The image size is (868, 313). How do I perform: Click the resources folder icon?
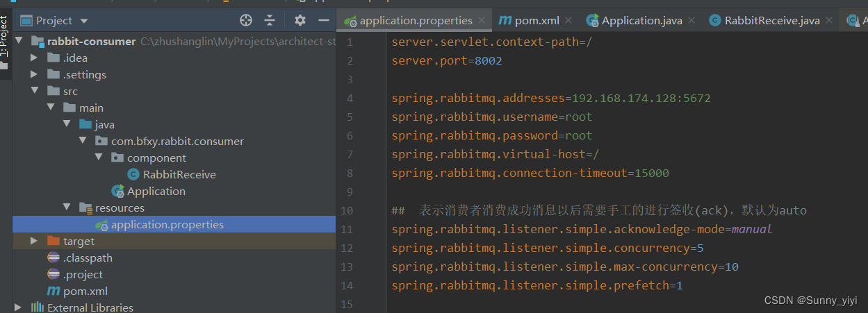85,208
